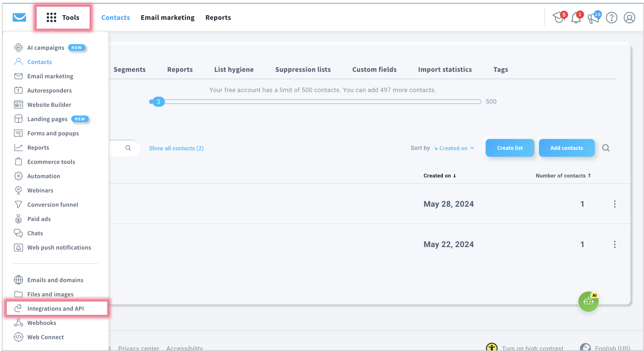Click the search magnifier inside the search field
644x351 pixels.
pyautogui.click(x=128, y=148)
